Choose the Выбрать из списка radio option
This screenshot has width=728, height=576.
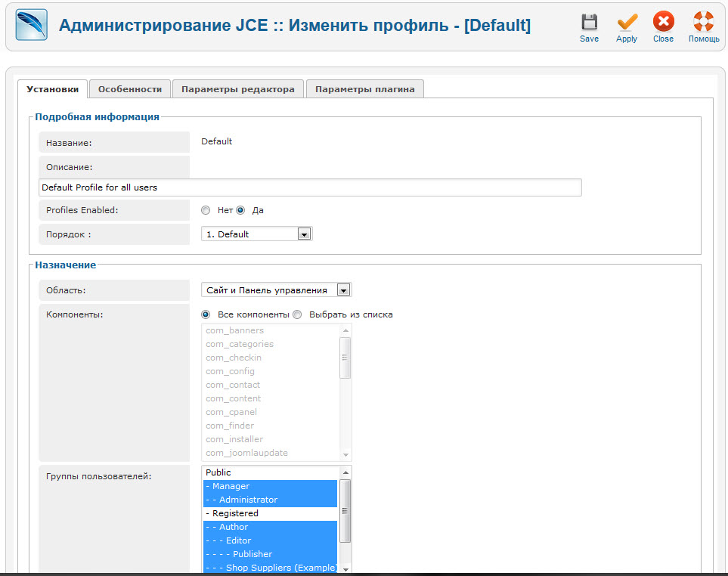point(297,314)
